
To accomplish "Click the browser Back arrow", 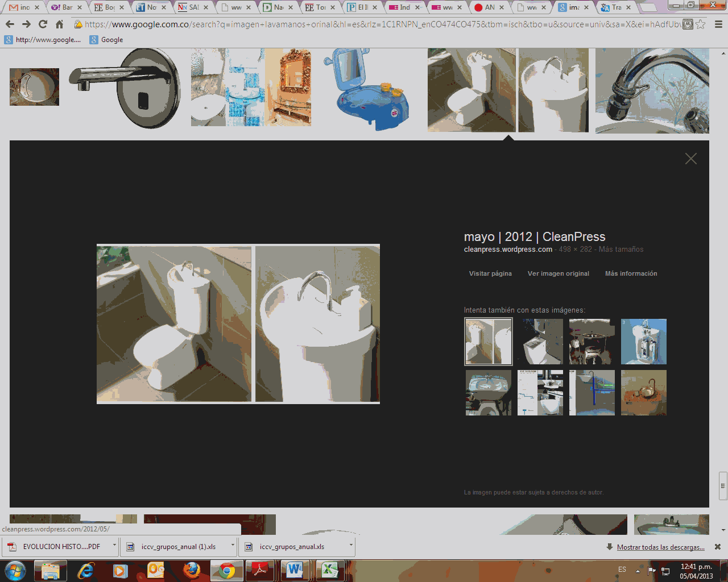I will [x=10, y=24].
